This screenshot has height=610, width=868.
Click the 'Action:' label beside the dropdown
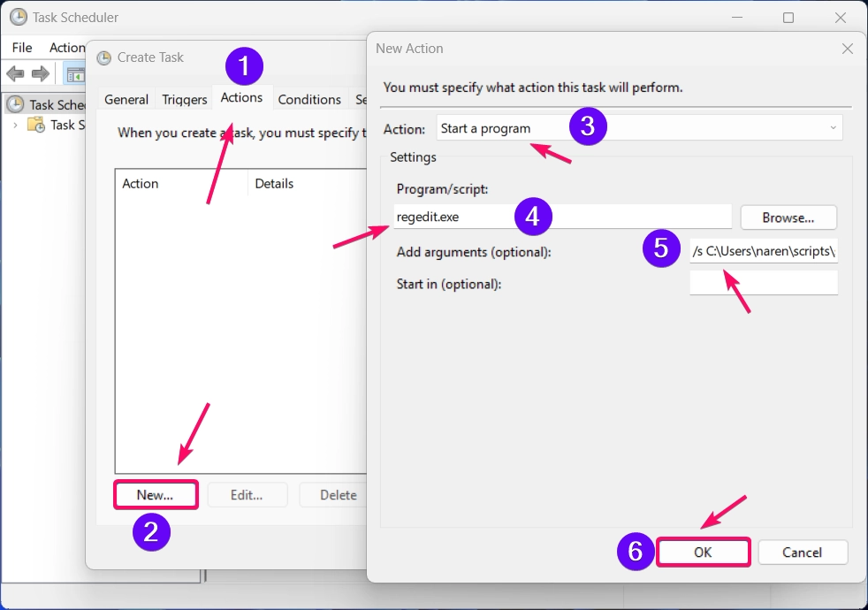pyautogui.click(x=404, y=129)
